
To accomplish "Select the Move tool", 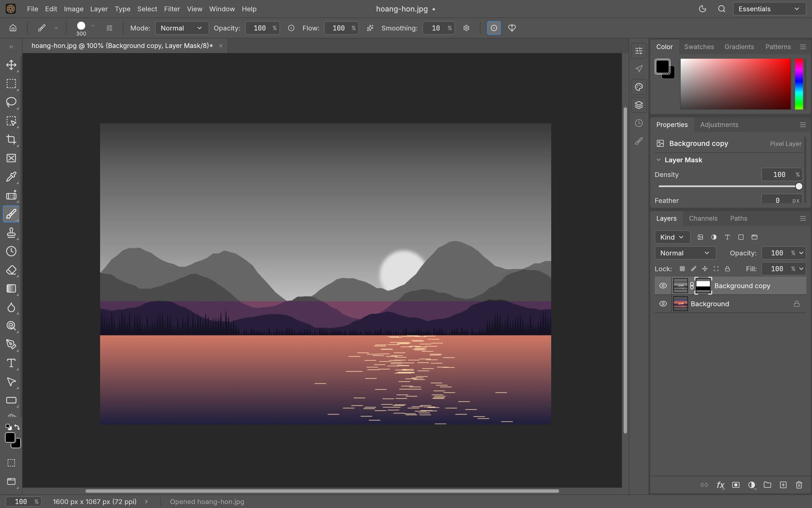I will [x=11, y=65].
